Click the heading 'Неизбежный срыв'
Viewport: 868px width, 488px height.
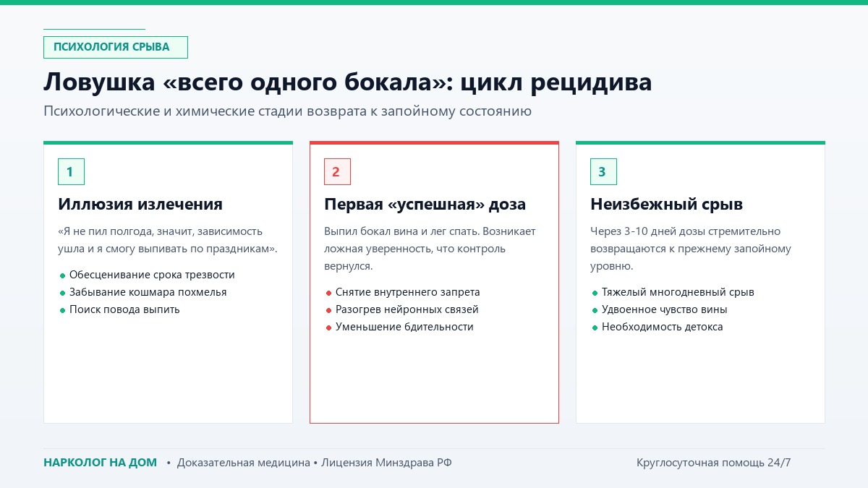pos(666,204)
